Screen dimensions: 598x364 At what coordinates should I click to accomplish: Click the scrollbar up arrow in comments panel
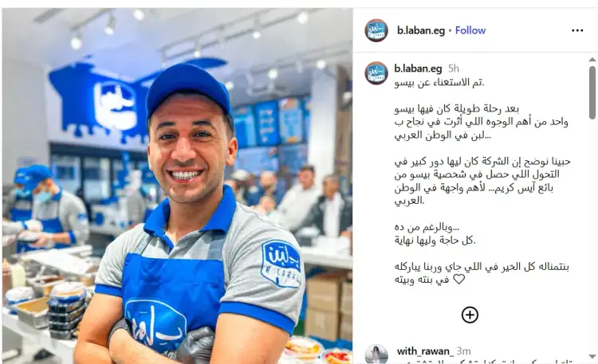(592, 60)
